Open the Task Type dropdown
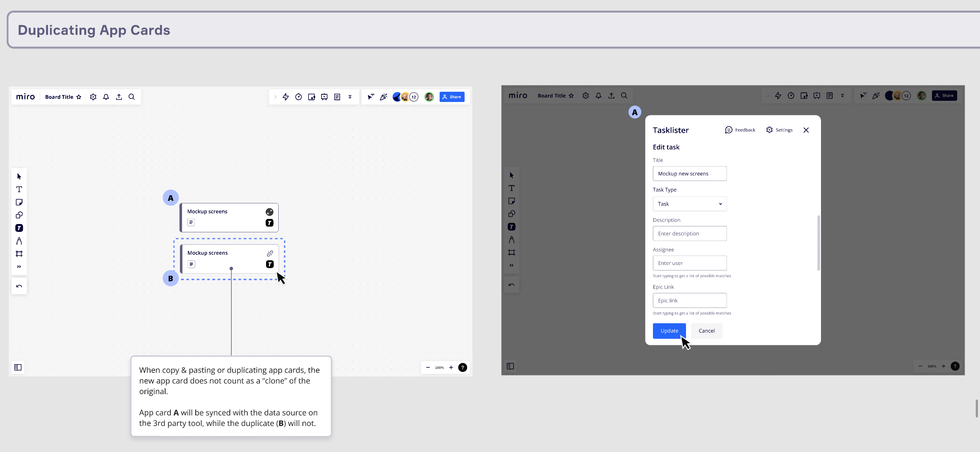 690,204
